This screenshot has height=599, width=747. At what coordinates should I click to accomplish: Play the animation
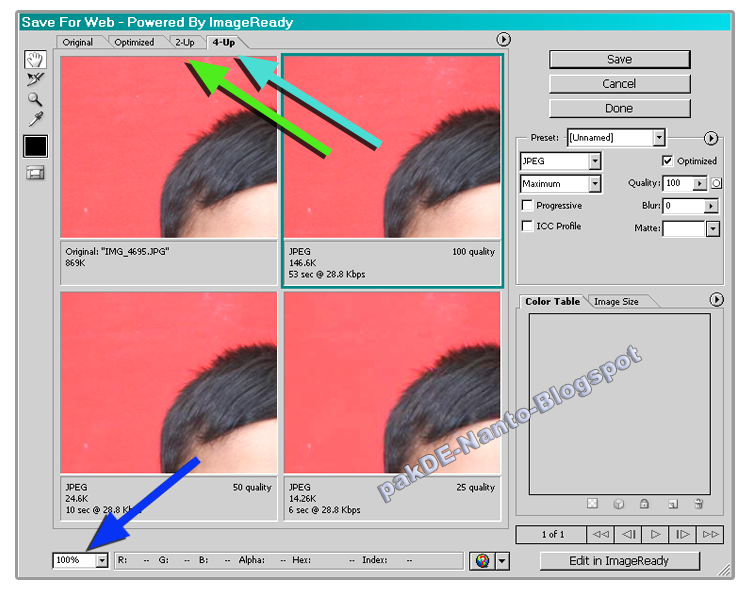656,534
